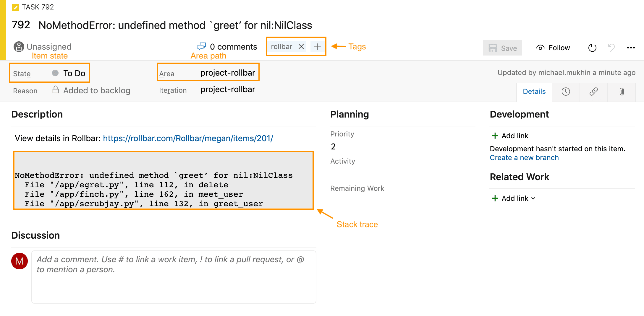The height and width of the screenshot is (316, 644).
Task: Open the Links tab icon
Action: tap(593, 92)
